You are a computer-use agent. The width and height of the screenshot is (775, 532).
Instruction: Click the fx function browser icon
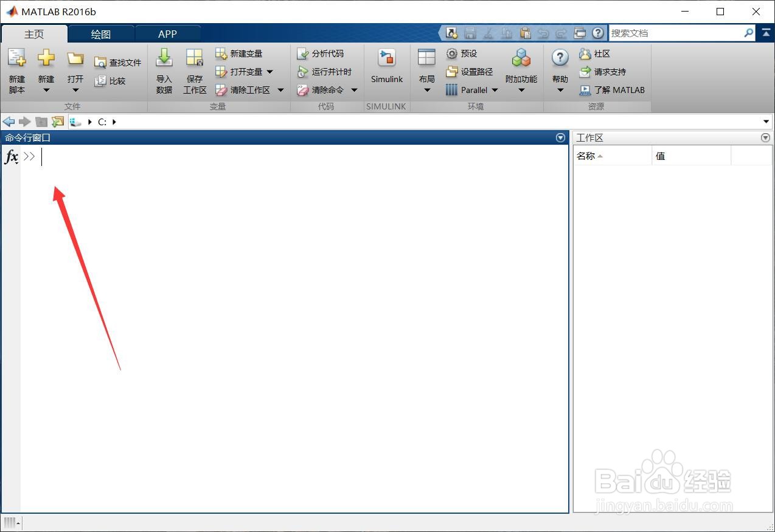pos(11,157)
